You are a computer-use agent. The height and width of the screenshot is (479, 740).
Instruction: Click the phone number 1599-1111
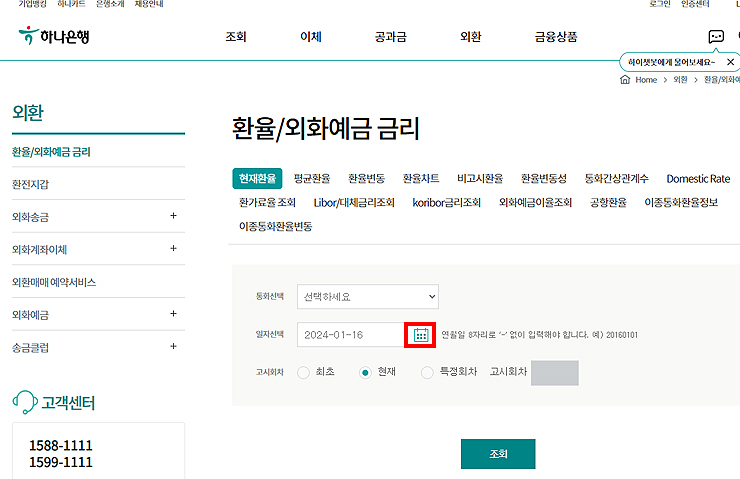(61, 462)
